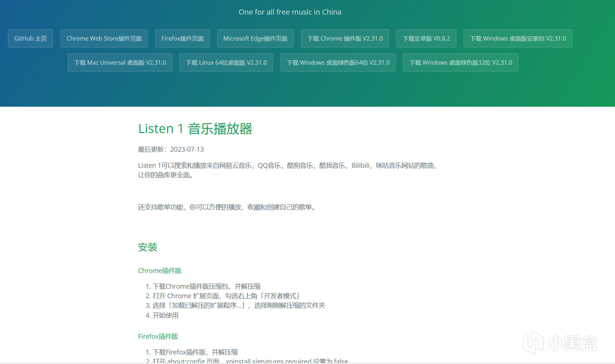Open the Microsoft Edge插件页面
This screenshot has width=615, height=364.
pyautogui.click(x=255, y=38)
